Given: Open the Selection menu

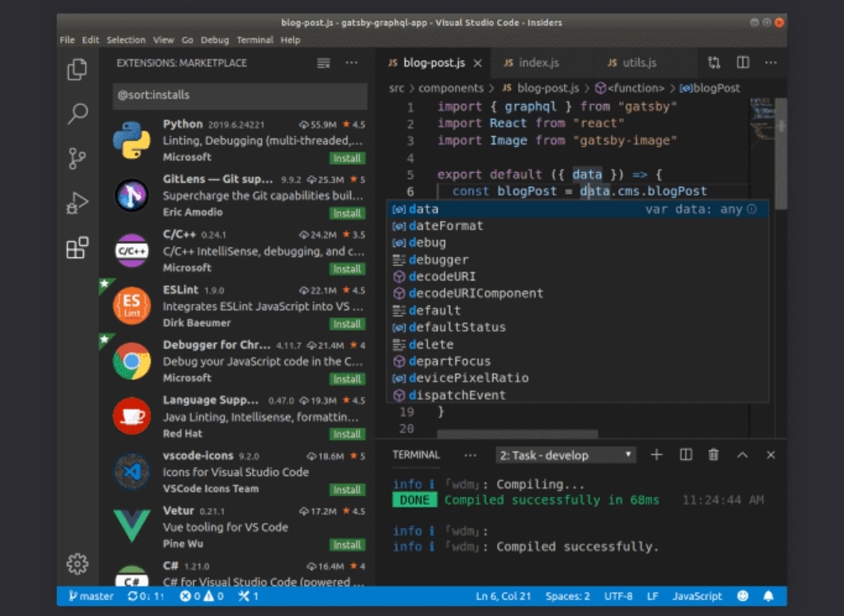Looking at the screenshot, I should (x=126, y=40).
